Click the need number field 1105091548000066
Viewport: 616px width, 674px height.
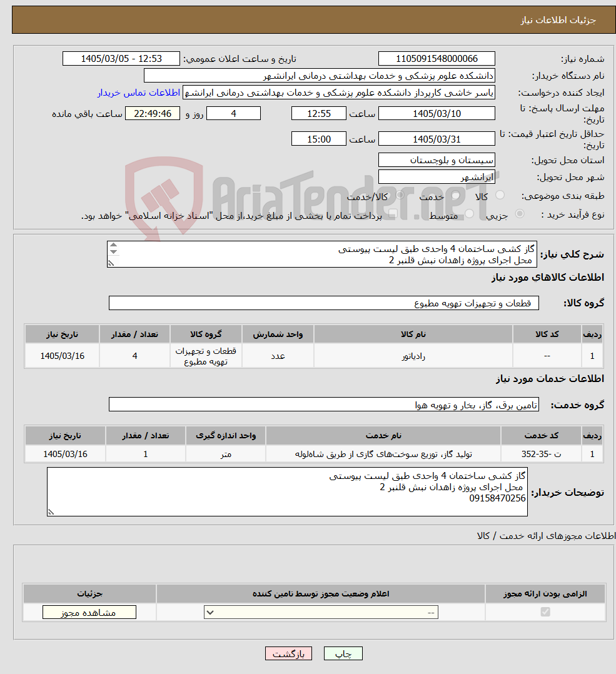(x=437, y=59)
